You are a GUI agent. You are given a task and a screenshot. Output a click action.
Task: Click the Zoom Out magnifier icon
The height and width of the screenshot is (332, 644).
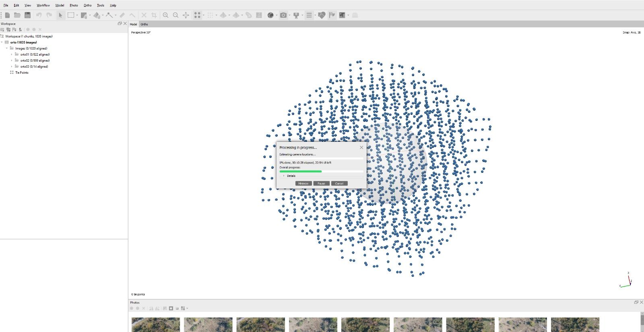tap(175, 15)
